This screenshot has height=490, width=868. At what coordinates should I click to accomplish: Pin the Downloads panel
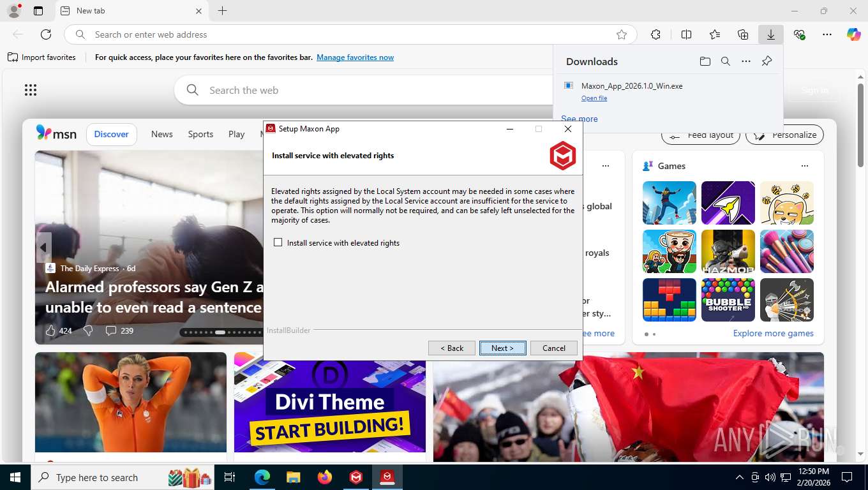(767, 61)
